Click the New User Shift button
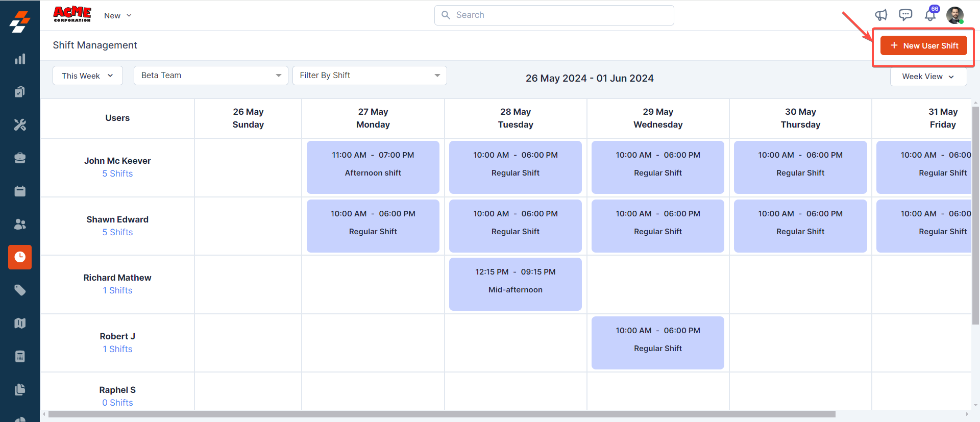Screen dimensions: 980x422 (x=923, y=45)
